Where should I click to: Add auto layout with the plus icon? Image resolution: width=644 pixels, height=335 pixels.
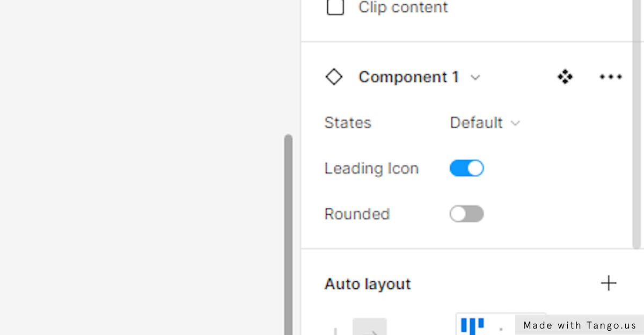(x=609, y=283)
